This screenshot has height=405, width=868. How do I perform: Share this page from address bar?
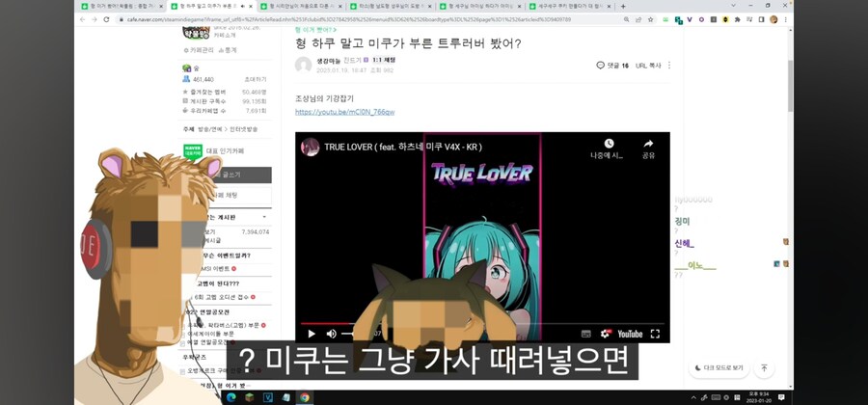pos(638,19)
